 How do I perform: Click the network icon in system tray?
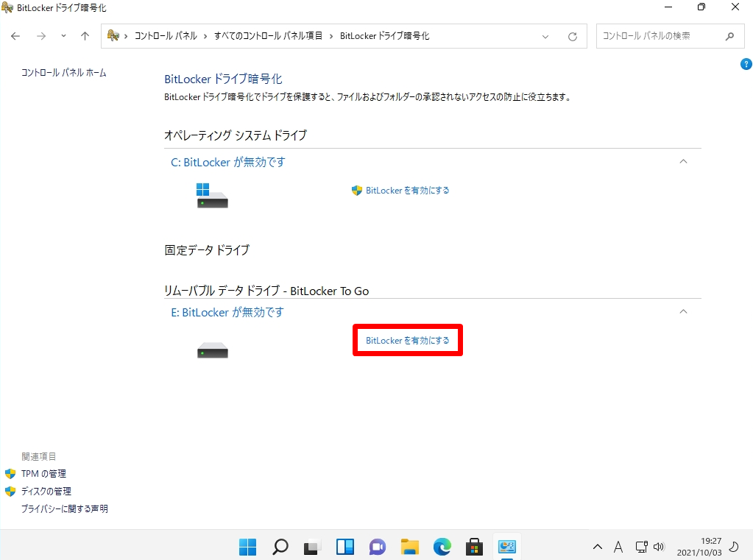coord(641,547)
